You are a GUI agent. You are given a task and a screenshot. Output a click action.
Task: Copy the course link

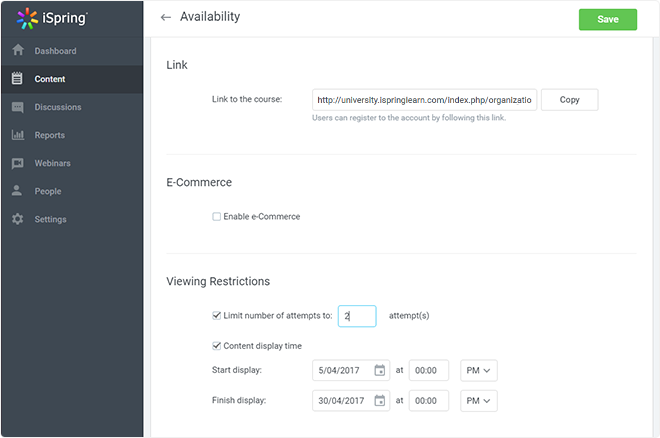570,100
